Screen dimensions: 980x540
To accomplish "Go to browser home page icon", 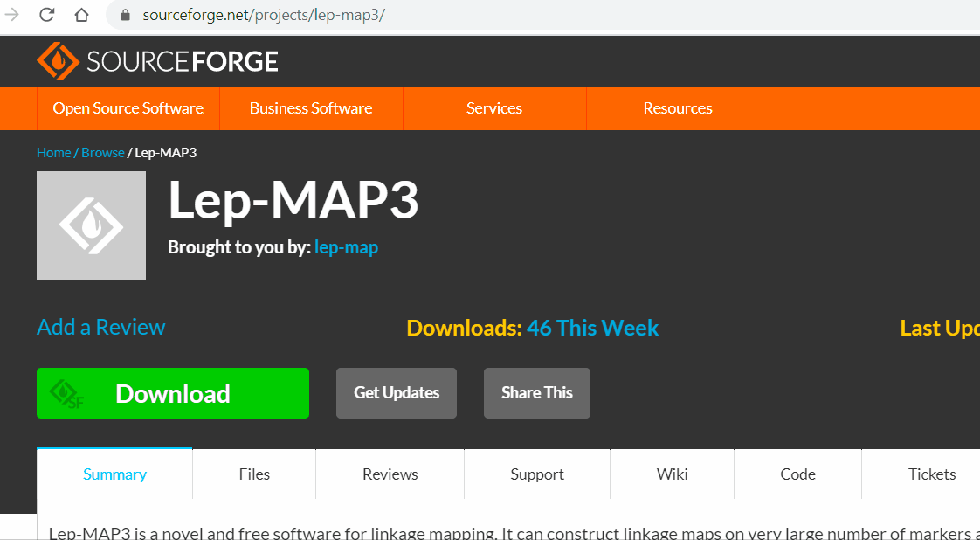I will (x=81, y=14).
